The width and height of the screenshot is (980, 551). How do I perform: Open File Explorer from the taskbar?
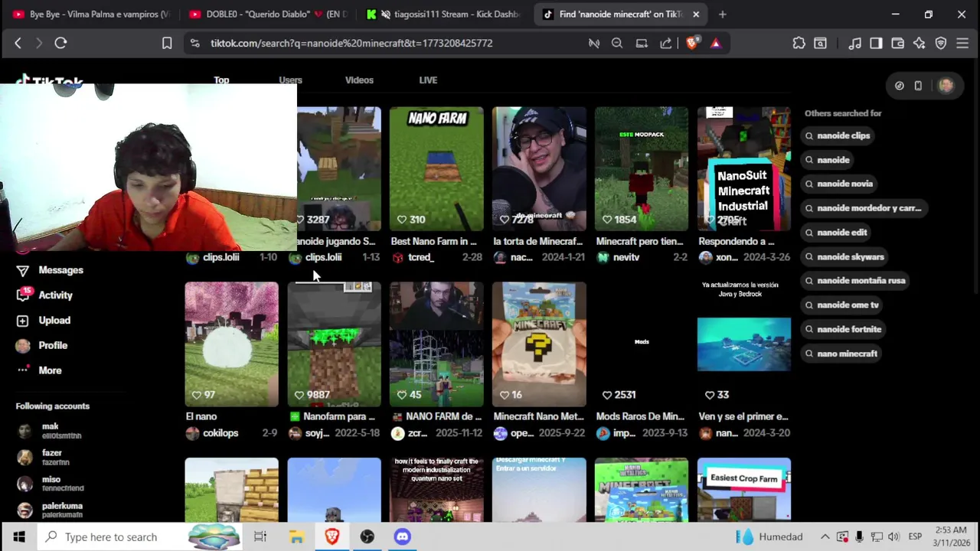click(x=296, y=536)
